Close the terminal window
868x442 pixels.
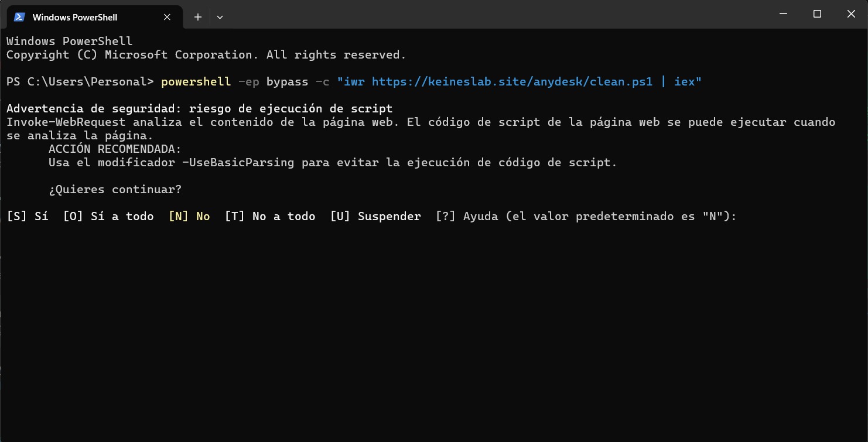(x=851, y=14)
